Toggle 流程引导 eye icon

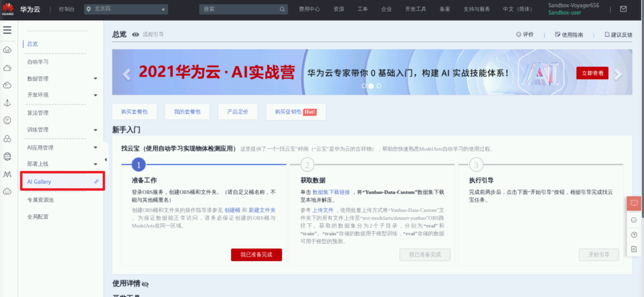tap(135, 35)
